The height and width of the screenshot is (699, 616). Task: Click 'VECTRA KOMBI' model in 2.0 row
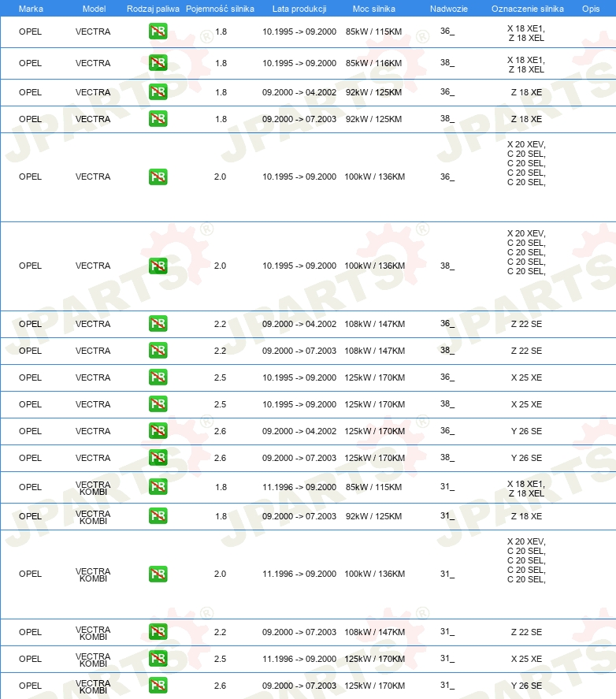93,574
